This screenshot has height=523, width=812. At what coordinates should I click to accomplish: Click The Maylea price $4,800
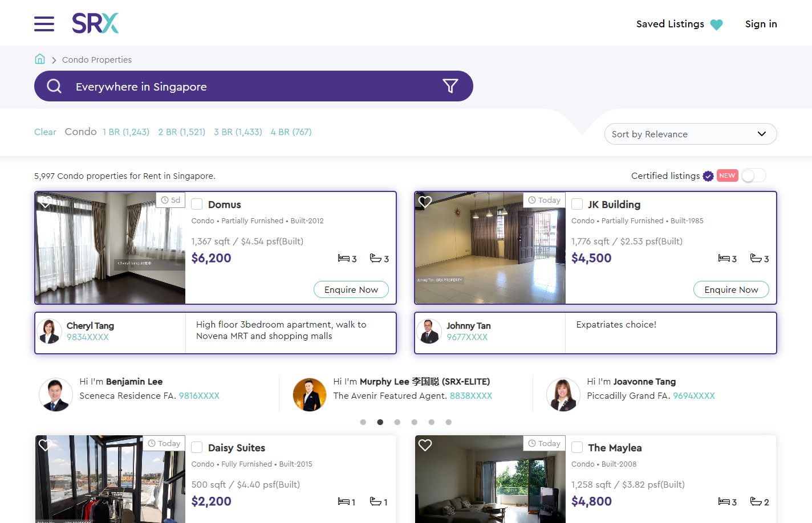pos(591,501)
